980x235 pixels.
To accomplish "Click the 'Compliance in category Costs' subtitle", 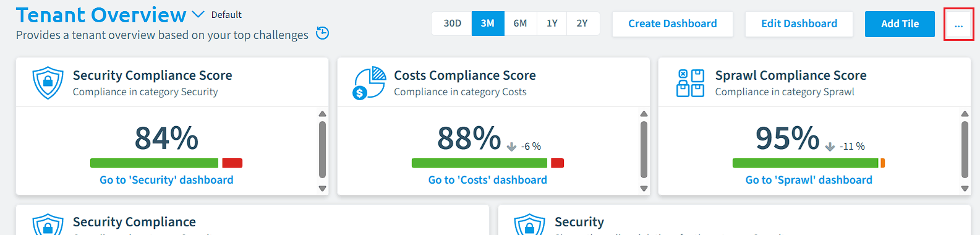I will pos(460,92).
